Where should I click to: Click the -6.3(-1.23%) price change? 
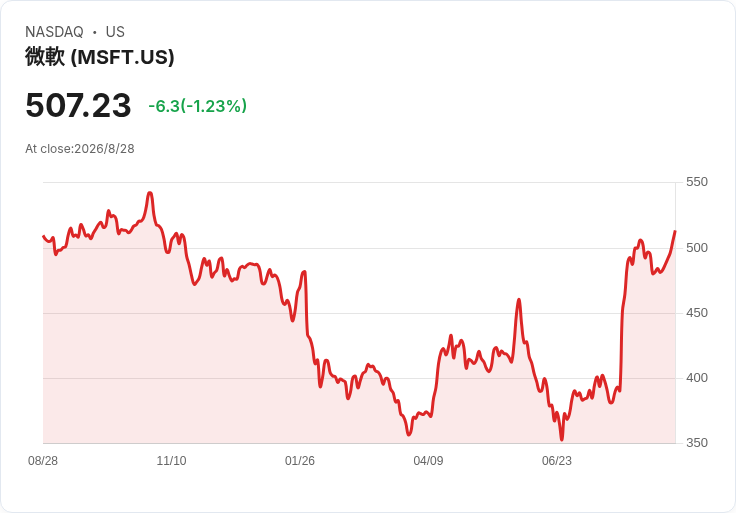coord(198,106)
